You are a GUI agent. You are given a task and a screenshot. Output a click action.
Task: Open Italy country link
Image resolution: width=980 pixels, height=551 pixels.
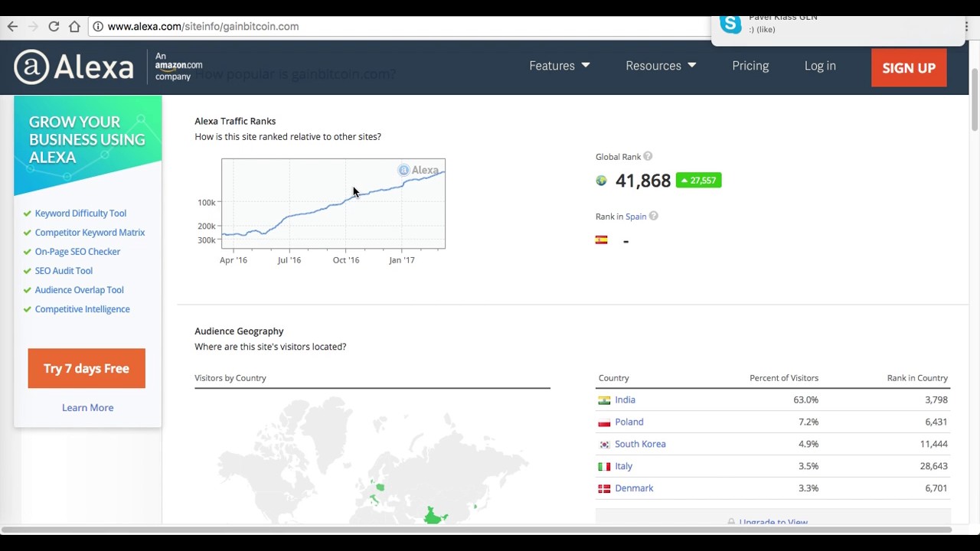[x=623, y=467]
